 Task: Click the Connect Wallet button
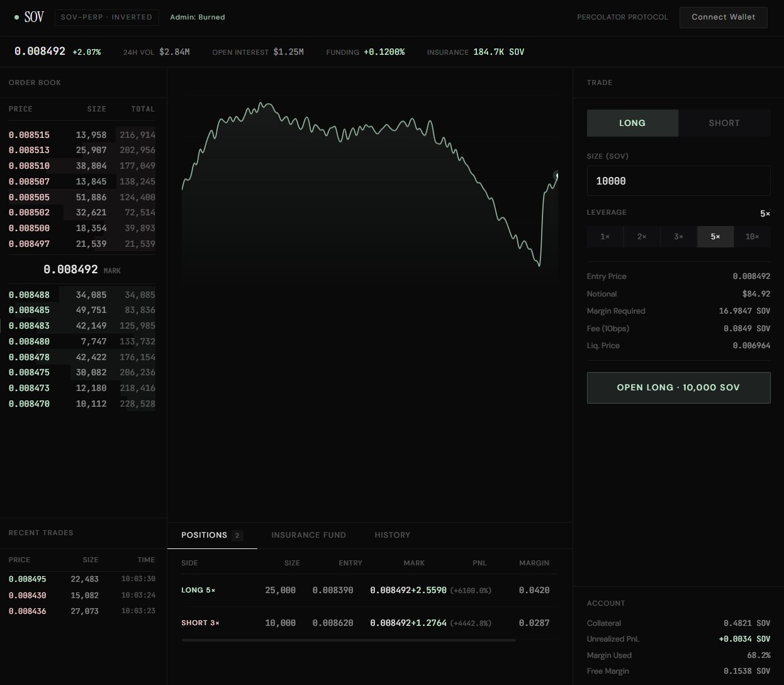723,17
